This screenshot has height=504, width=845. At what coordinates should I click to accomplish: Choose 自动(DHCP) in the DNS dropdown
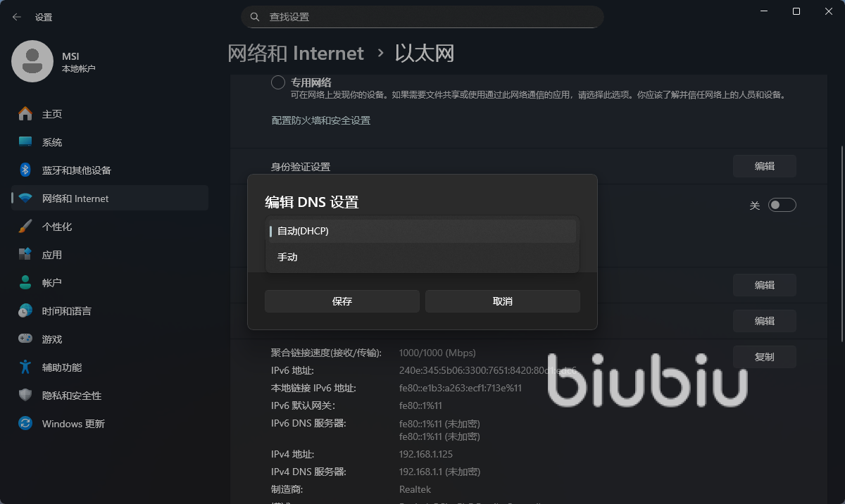423,231
